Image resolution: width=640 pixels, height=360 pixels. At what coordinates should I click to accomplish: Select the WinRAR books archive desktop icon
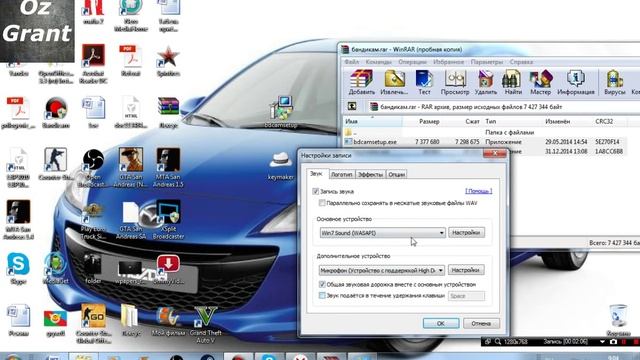pyautogui.click(x=168, y=112)
